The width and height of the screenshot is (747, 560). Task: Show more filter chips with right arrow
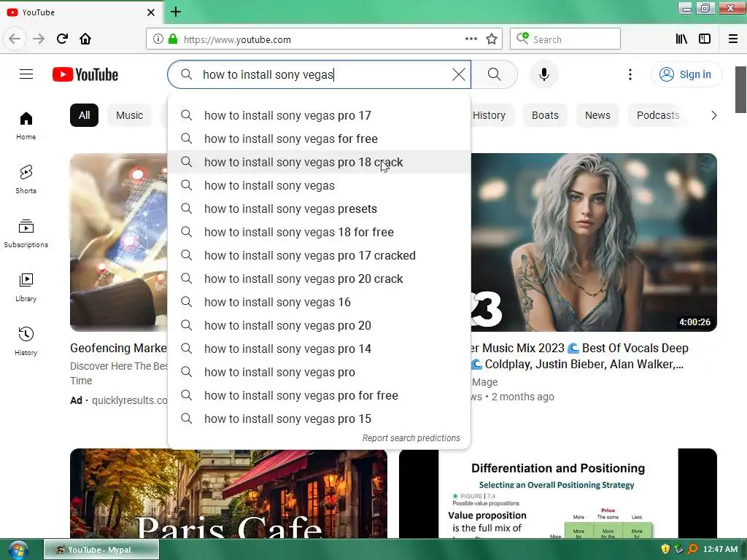[713, 115]
